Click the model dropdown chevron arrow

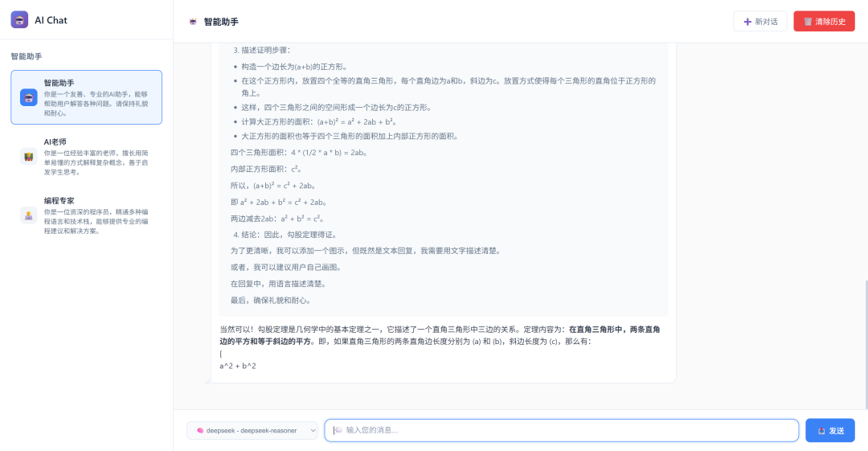[313, 431]
